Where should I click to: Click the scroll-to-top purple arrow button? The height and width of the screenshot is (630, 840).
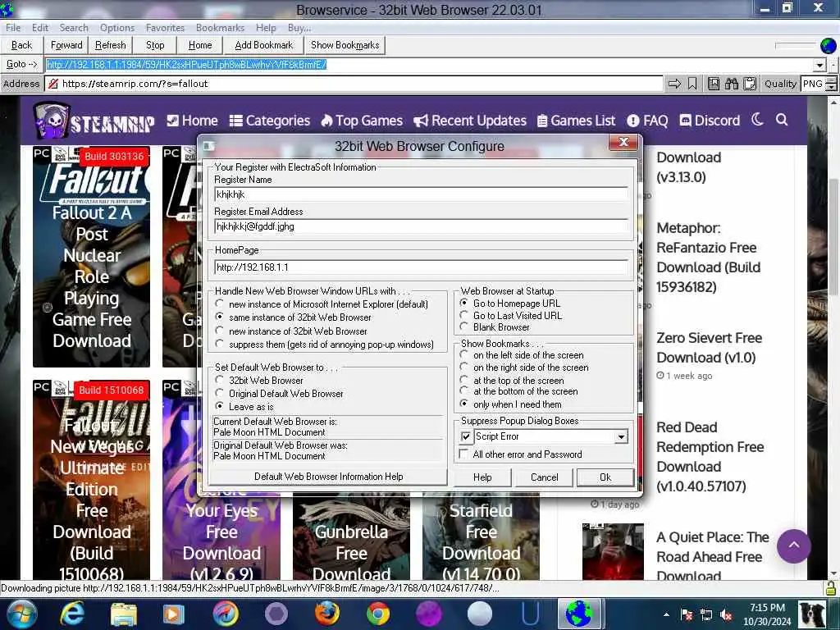(x=794, y=546)
